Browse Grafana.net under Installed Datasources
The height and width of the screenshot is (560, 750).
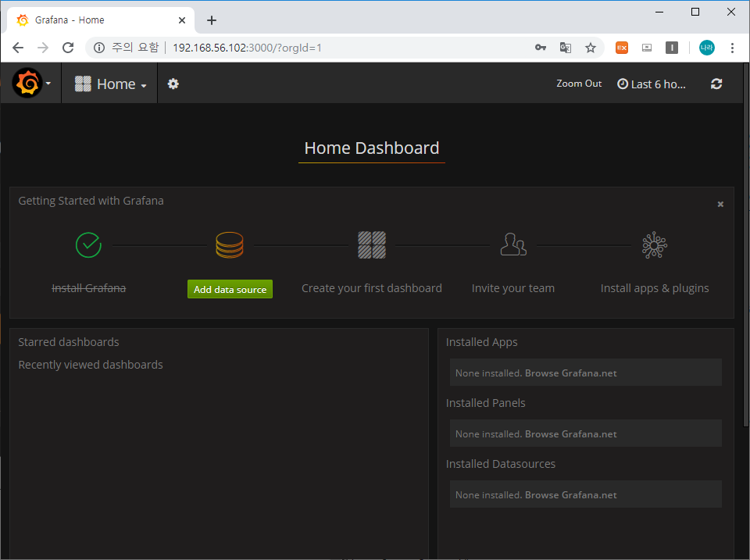tap(570, 495)
